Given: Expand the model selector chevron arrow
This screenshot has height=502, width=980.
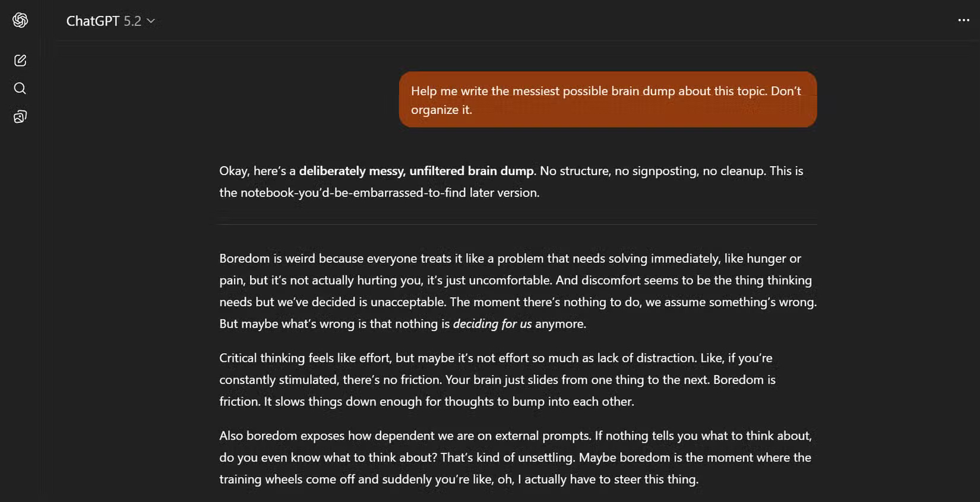Looking at the screenshot, I should [151, 21].
